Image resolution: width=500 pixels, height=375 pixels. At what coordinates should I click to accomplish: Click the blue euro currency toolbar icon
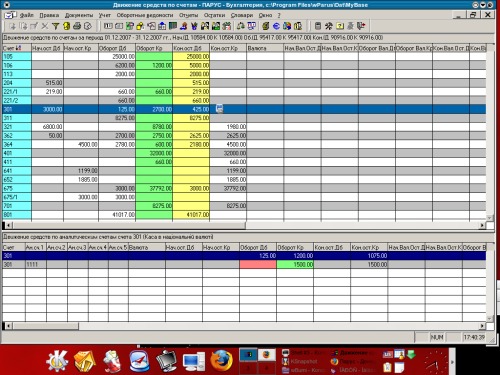(x=276, y=26)
